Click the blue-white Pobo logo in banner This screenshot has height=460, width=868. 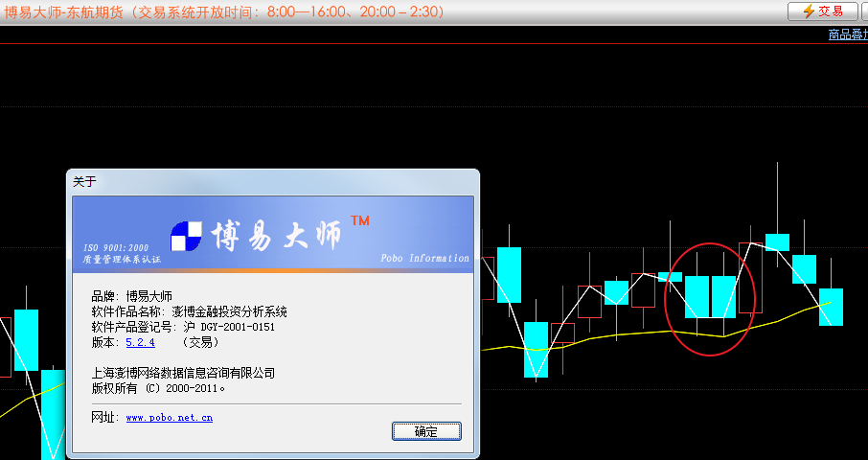click(x=187, y=236)
